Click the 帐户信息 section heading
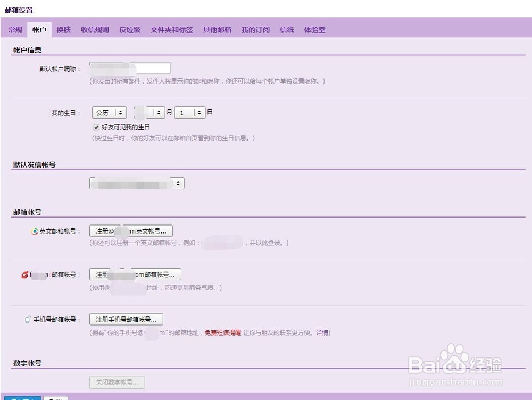The image size is (532, 400). 27,50
